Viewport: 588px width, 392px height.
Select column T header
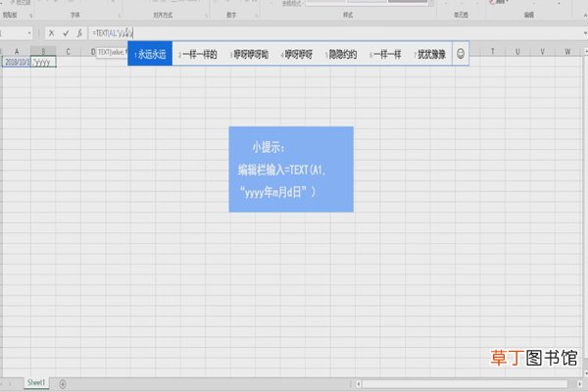pyautogui.click(x=492, y=52)
